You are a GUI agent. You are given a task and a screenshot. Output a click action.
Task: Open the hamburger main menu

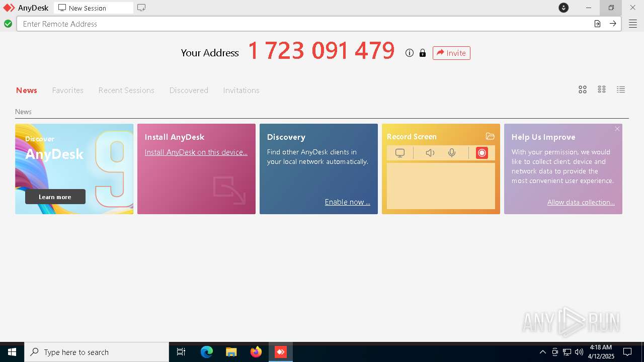coord(633,24)
